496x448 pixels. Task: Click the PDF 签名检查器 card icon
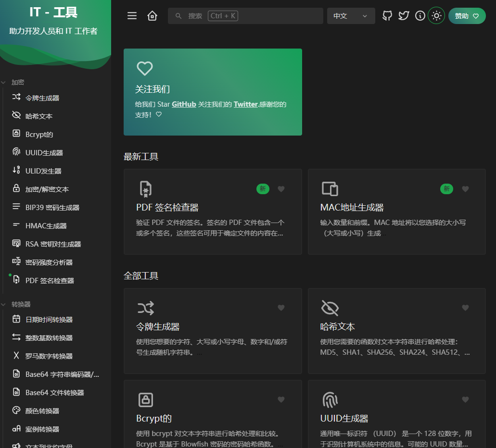coord(145,189)
